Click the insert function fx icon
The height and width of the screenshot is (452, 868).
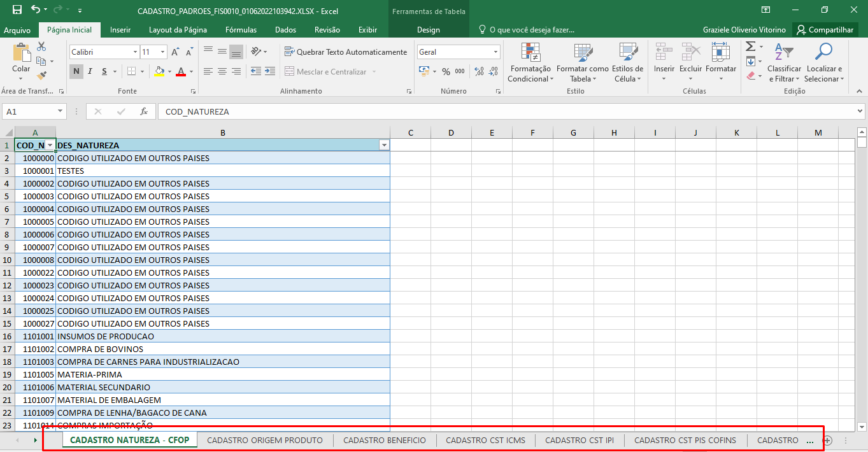[144, 111]
